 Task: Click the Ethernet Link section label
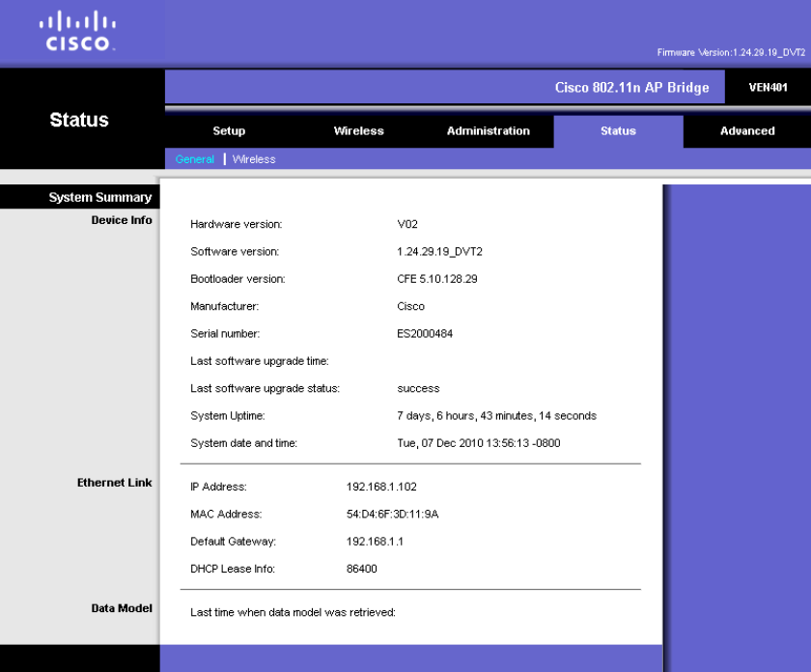pos(114,483)
